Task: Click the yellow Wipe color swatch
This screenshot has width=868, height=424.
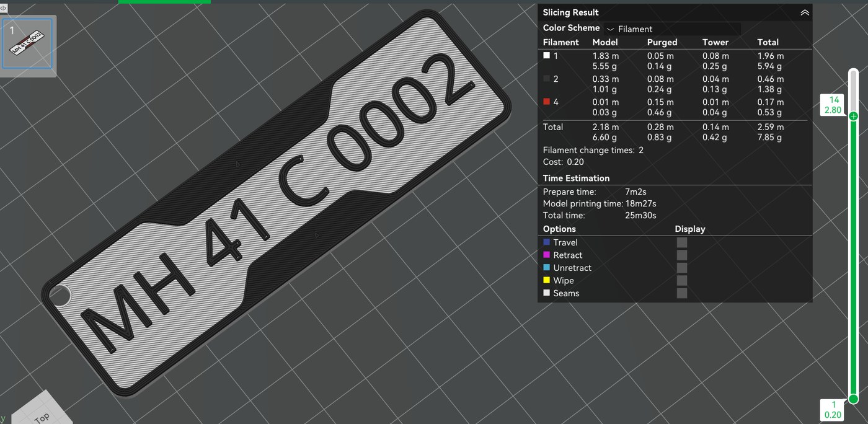Action: (546, 280)
